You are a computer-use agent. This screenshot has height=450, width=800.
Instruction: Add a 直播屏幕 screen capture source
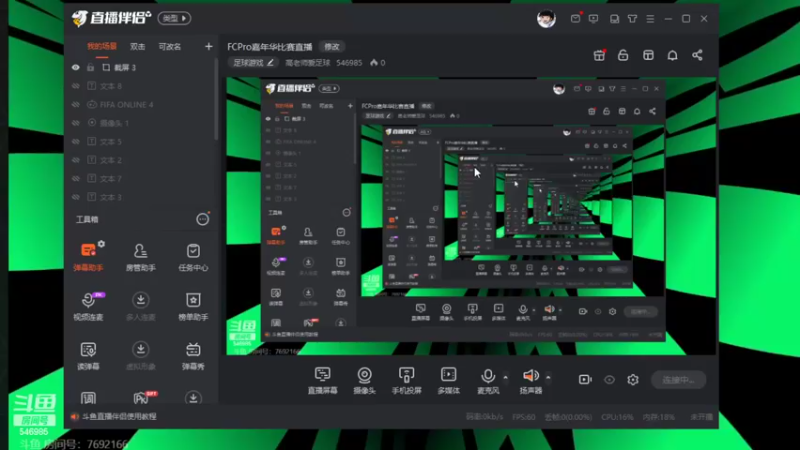pyautogui.click(x=322, y=381)
